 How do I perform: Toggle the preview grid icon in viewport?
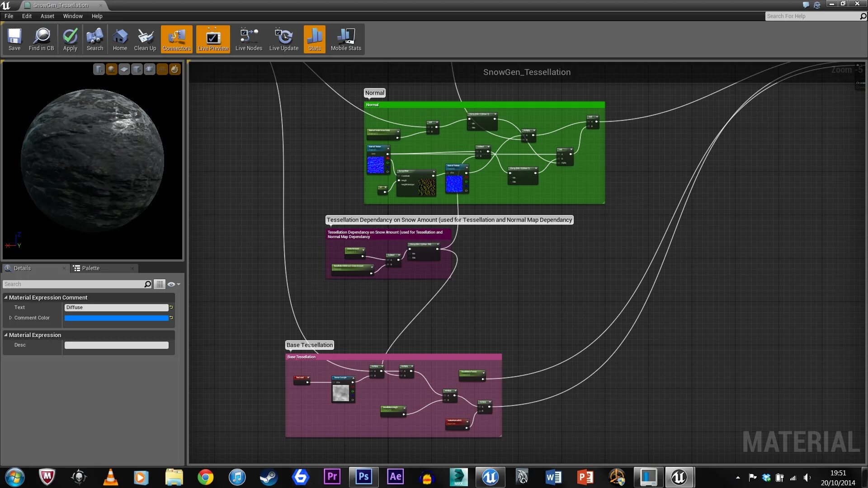pos(162,69)
